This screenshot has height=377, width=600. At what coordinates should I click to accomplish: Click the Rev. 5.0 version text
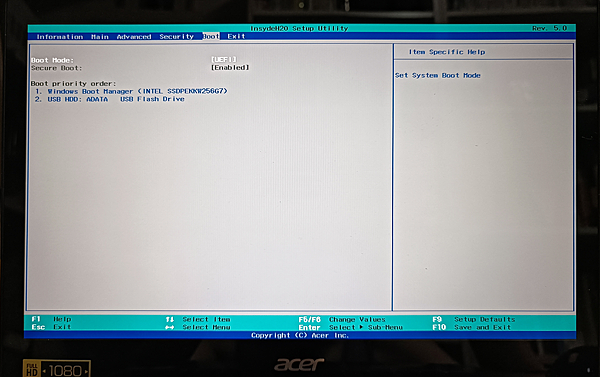tap(549, 28)
